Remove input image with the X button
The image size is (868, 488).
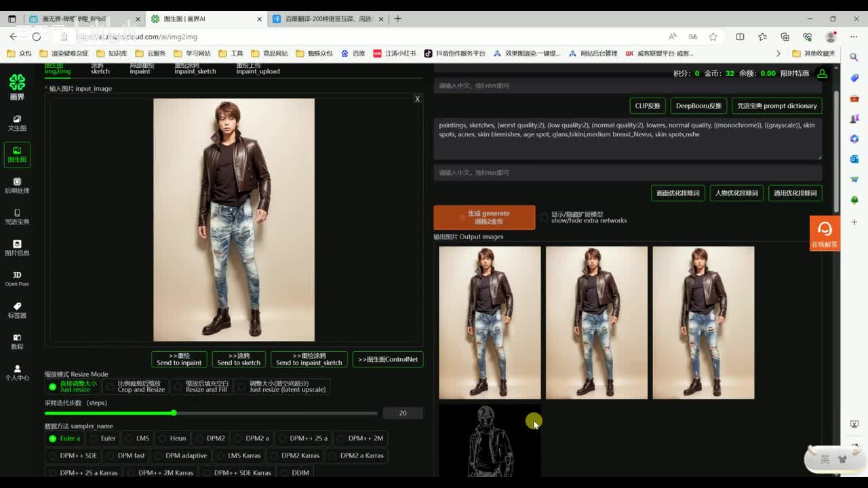[417, 99]
